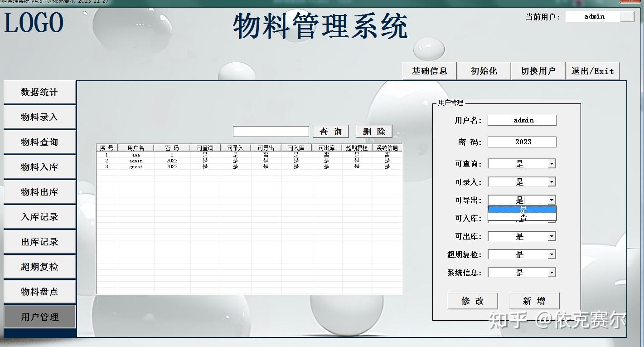Click the 切换用户 button
The width and height of the screenshot is (644, 347).
tap(538, 71)
